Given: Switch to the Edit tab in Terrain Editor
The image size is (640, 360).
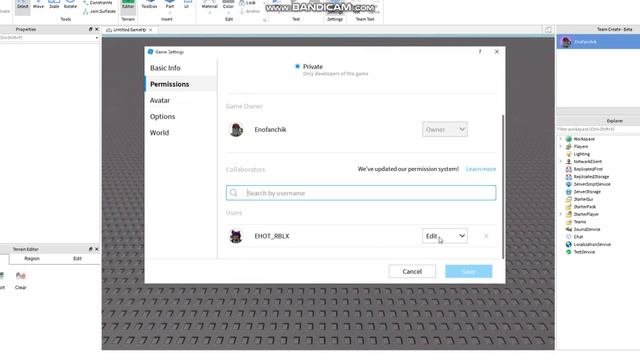Looking at the screenshot, I should [x=78, y=259].
